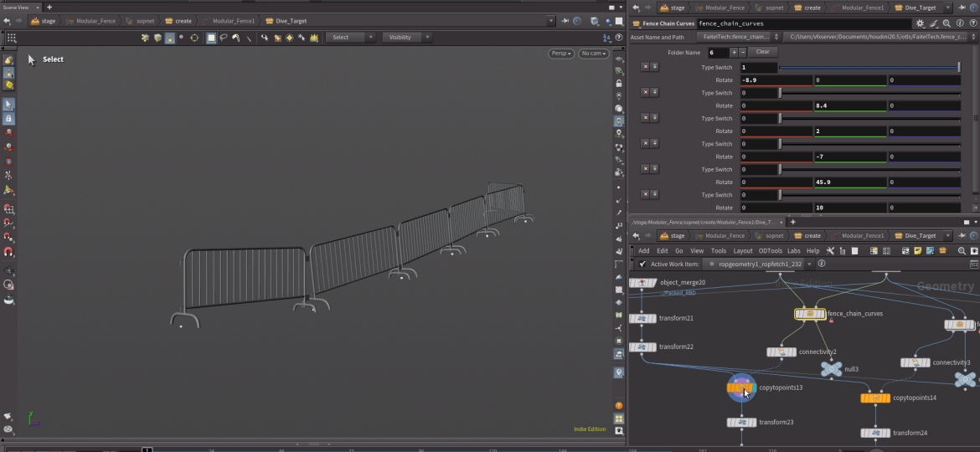The image size is (980, 452).
Task: Open the Labs menu in network editor
Action: [793, 251]
